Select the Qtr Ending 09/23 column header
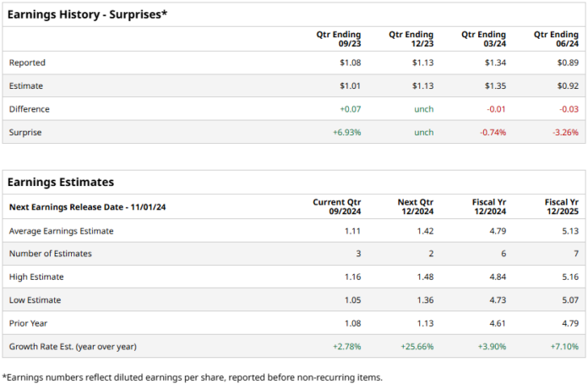Screen dimensions: 588x384 click(x=337, y=39)
